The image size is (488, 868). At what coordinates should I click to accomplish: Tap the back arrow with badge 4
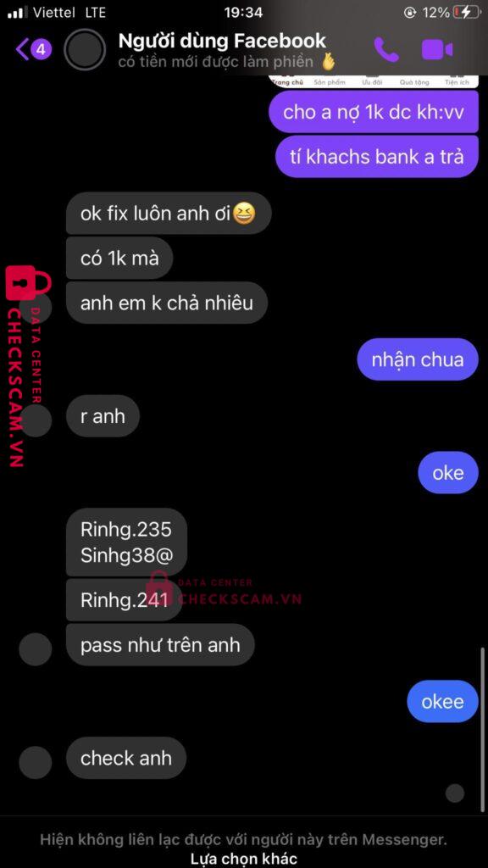(33, 50)
